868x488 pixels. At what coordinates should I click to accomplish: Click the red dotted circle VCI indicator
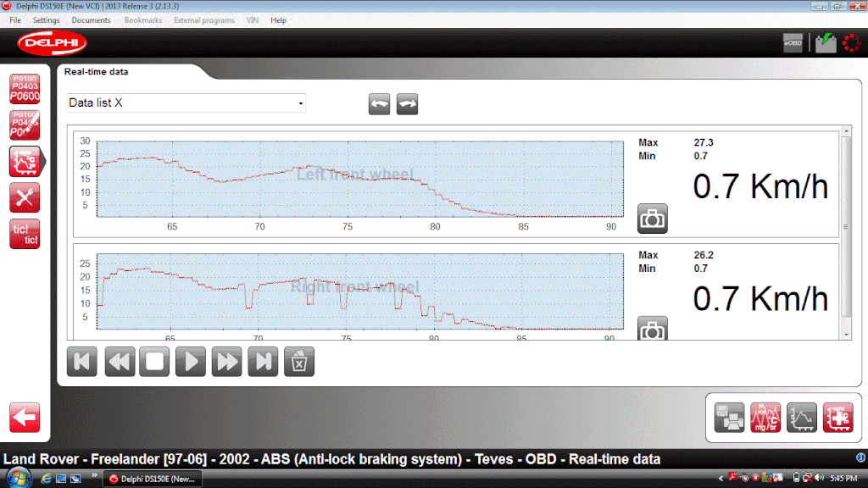click(x=851, y=43)
